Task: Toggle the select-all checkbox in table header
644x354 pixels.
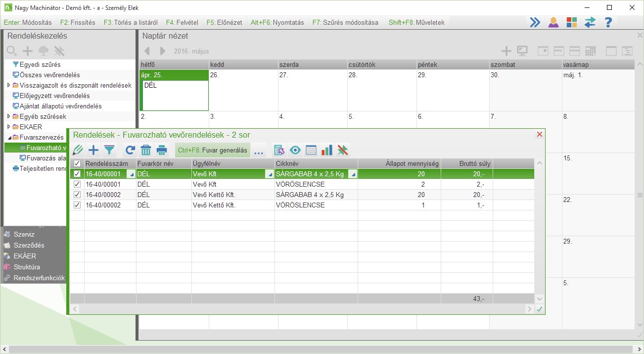Action: (x=77, y=163)
